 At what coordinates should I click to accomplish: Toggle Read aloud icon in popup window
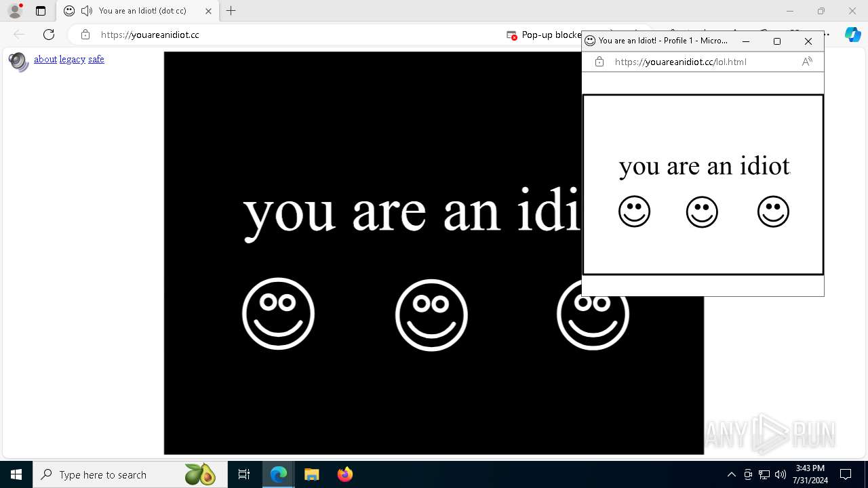point(807,62)
